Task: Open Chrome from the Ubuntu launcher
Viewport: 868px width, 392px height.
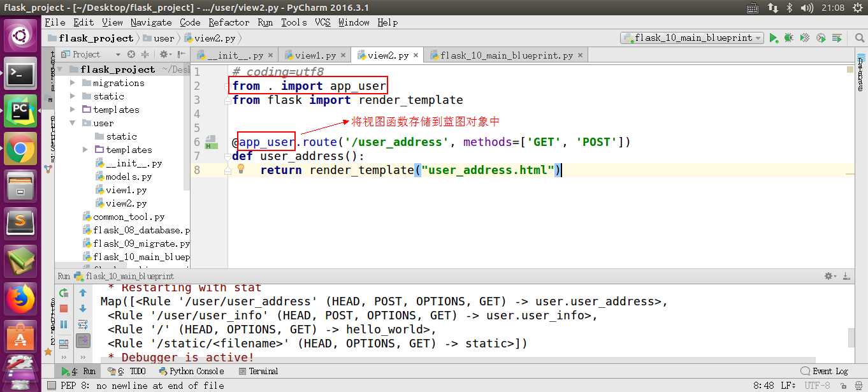Action: tap(20, 149)
